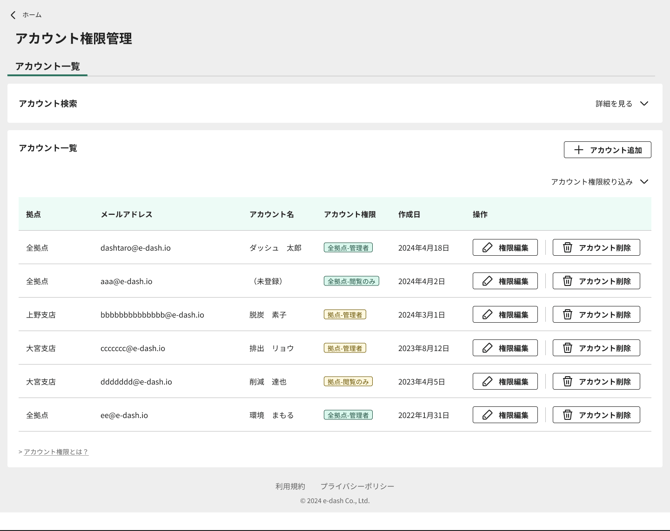Click アカウント削除 button for aaa@e-dash.io
Screen dimensions: 670x531
tap(596, 281)
